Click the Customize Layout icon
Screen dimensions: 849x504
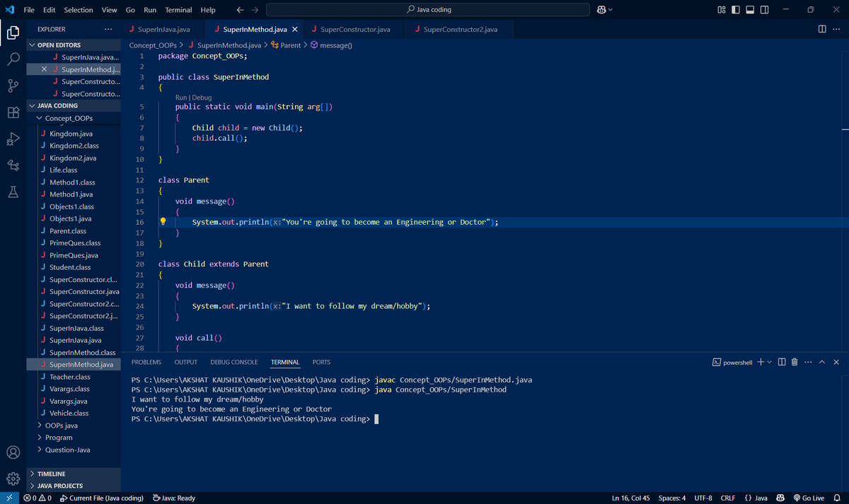[721, 10]
